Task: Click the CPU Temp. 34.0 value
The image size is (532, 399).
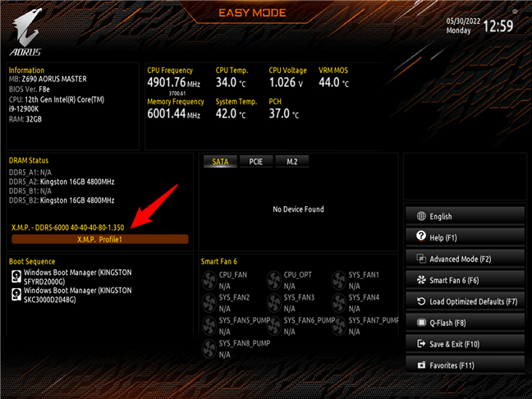Action: tap(231, 82)
